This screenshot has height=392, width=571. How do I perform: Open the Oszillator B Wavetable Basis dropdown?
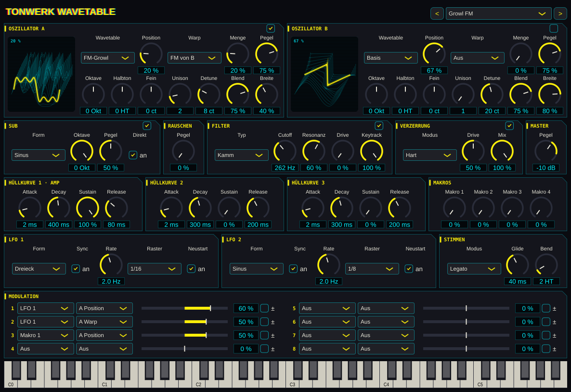click(391, 58)
